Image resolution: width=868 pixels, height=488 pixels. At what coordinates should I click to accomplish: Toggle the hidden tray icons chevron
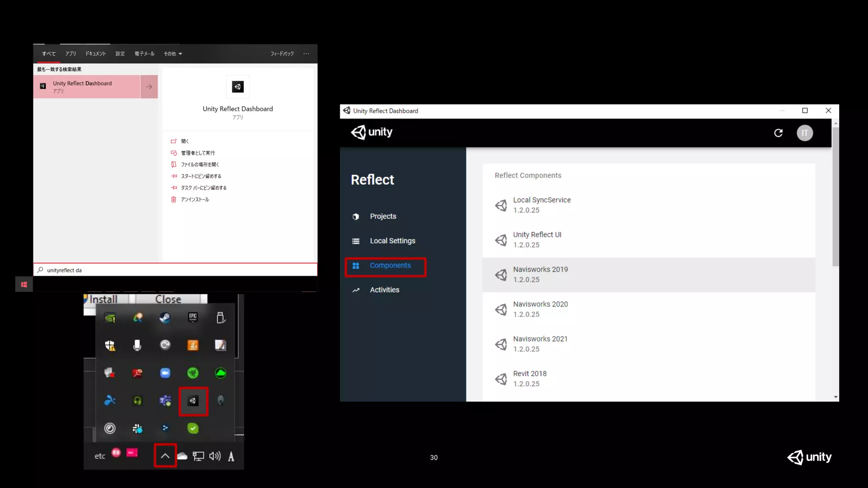tap(165, 456)
